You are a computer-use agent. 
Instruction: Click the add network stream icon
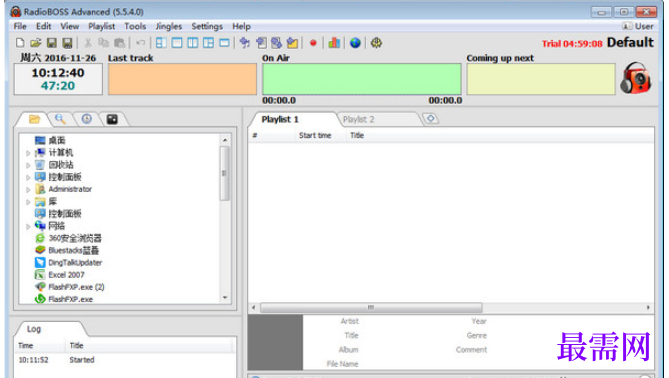276,43
